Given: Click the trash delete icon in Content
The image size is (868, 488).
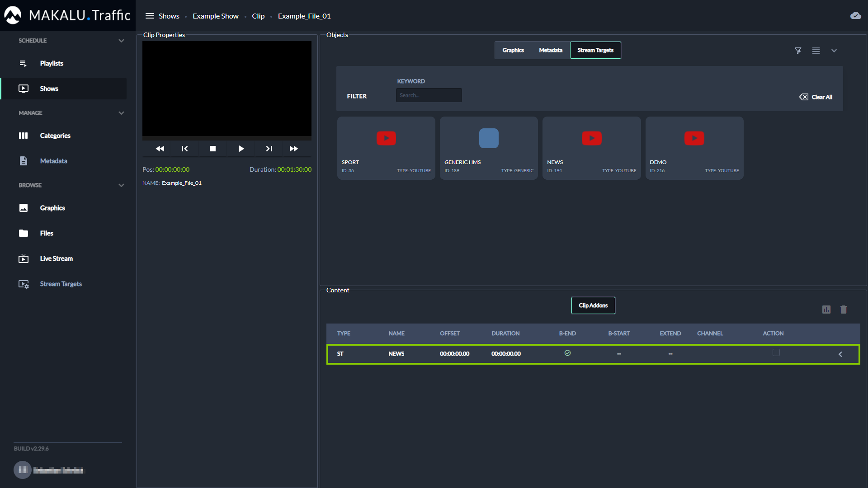Looking at the screenshot, I should click(844, 310).
